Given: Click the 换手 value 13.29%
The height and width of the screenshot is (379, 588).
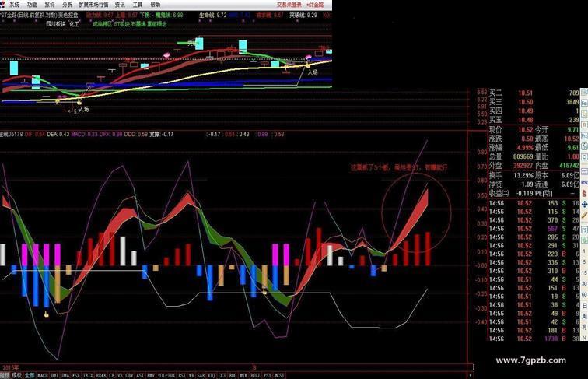Looking at the screenshot, I should 523,175.
